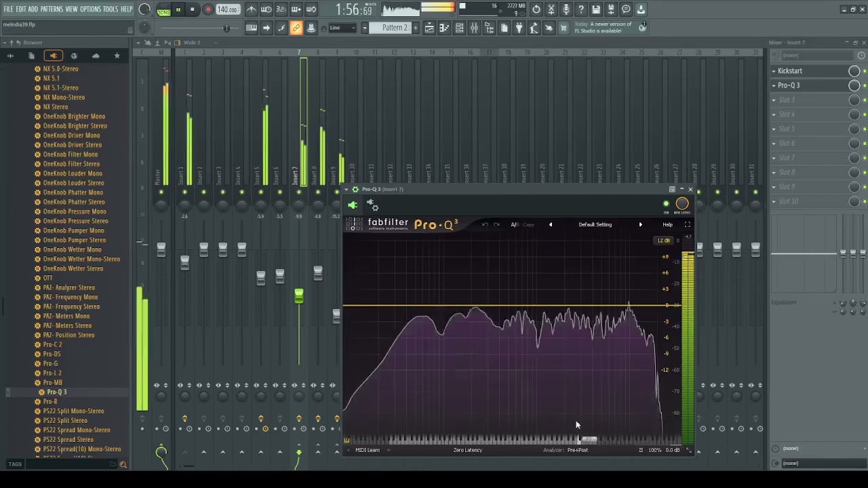Select Pro-R plugin in browser
868x488 pixels.
[50, 401]
